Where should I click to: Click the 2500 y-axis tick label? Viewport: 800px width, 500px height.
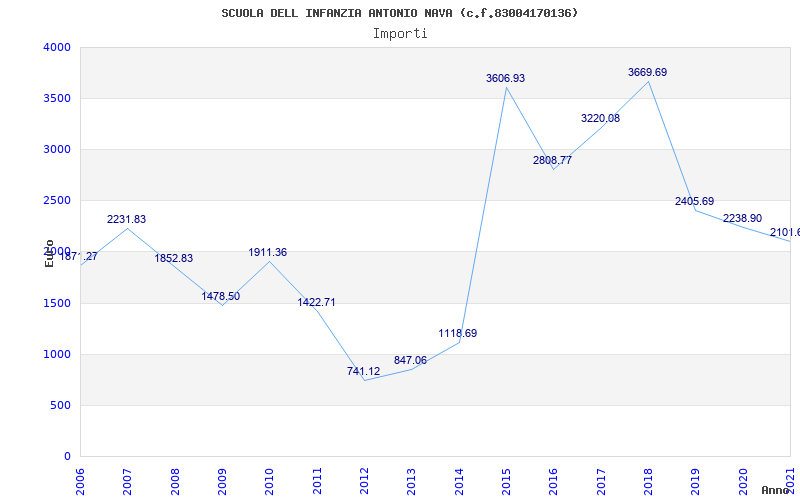[x=56, y=201]
